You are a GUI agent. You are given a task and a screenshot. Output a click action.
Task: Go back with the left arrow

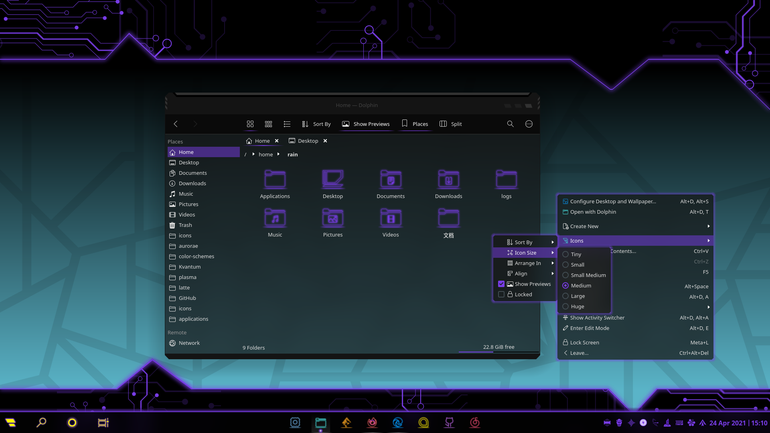(176, 124)
